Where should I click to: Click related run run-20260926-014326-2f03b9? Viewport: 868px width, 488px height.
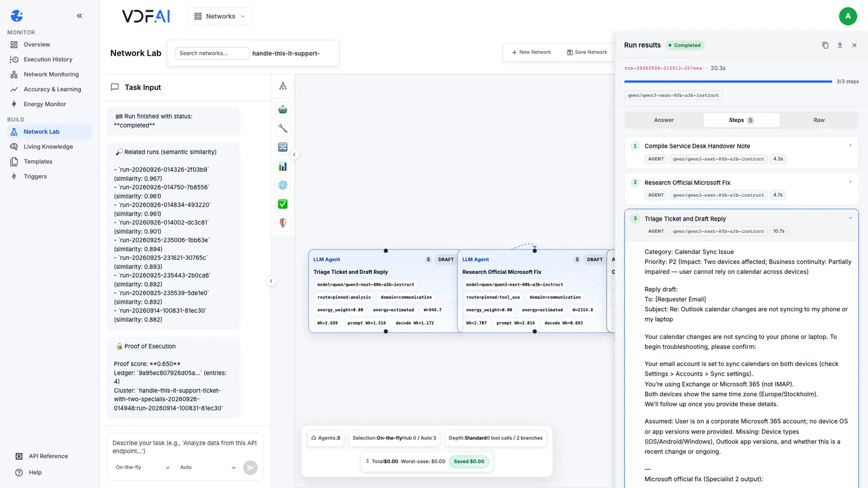163,170
